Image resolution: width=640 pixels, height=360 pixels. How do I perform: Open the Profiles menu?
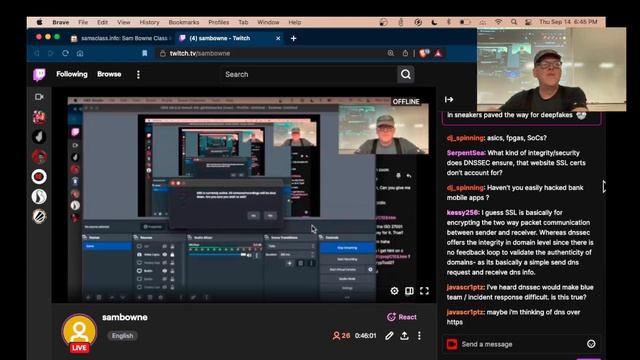(x=218, y=22)
